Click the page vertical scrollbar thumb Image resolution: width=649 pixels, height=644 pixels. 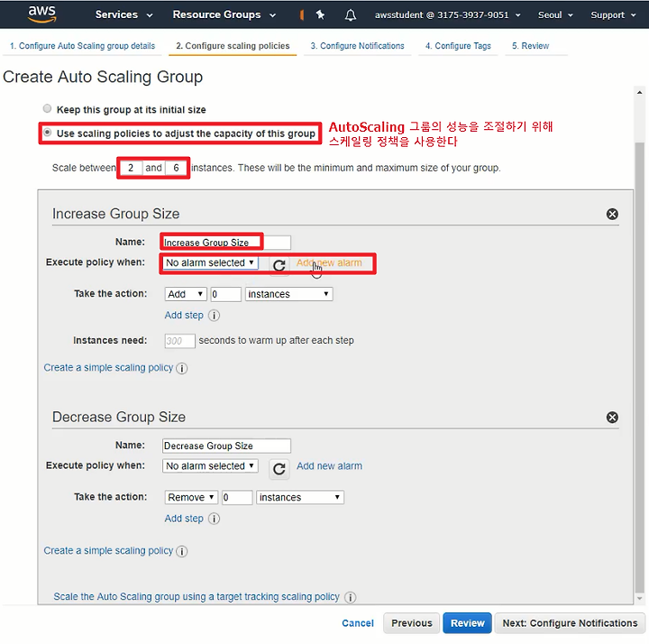(x=639, y=366)
